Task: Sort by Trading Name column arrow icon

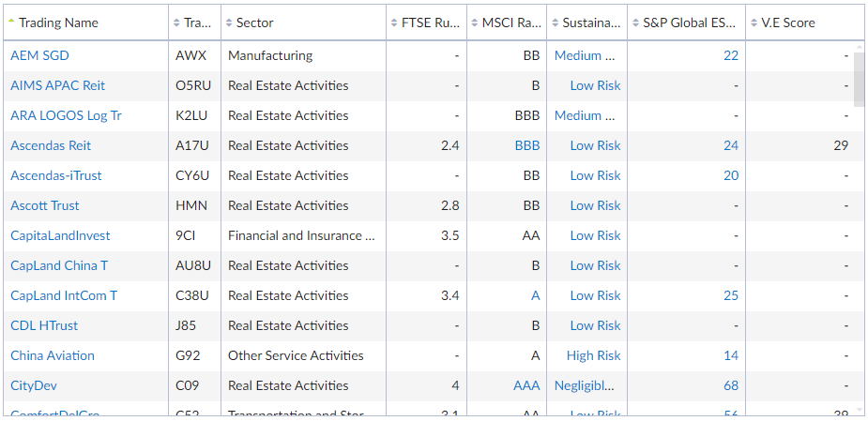Action: coord(11,22)
